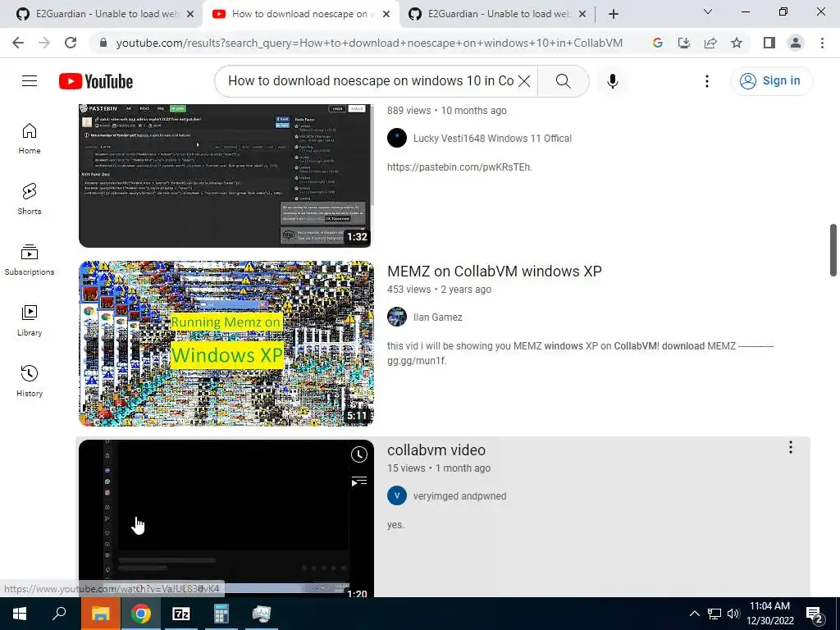840x630 pixels.
Task: Open Windows Start menu
Action: [20, 614]
